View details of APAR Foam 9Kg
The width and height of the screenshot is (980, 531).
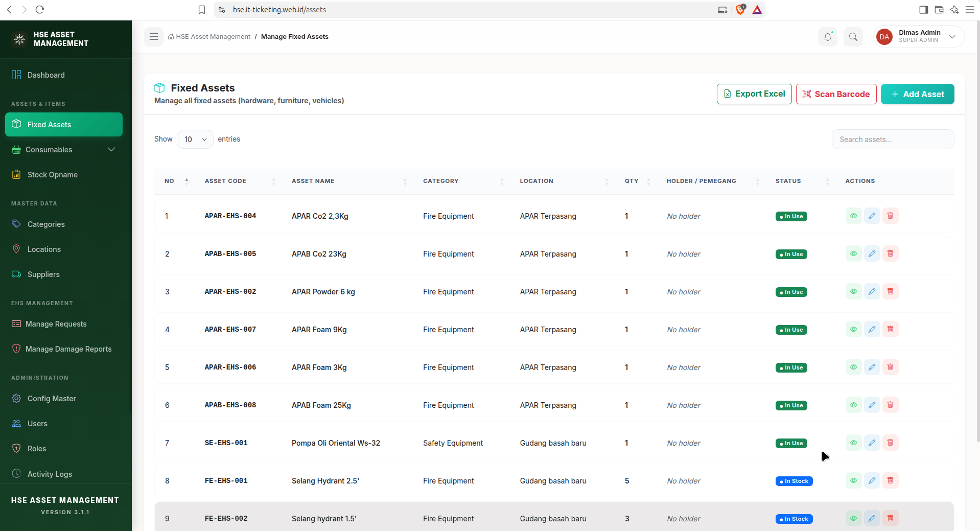click(x=853, y=330)
